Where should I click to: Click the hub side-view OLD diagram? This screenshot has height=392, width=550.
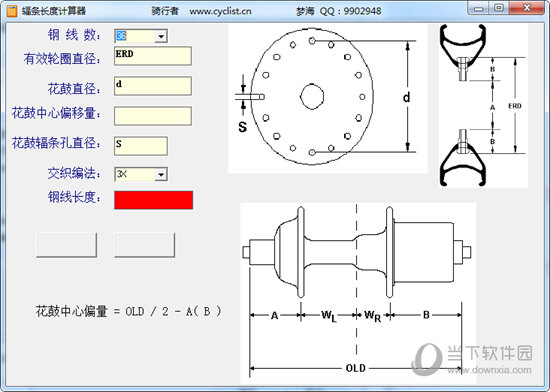(x=358, y=293)
